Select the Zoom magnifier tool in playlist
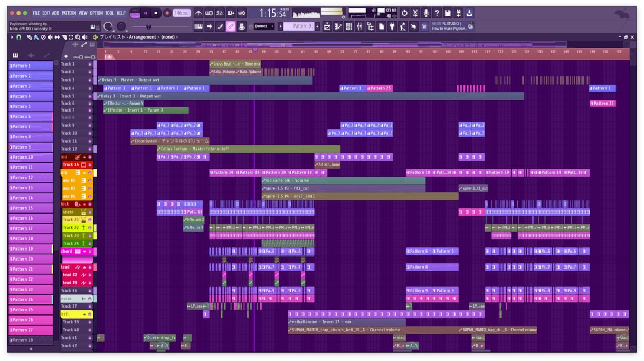The width and height of the screenshot is (644, 361). 78,37
